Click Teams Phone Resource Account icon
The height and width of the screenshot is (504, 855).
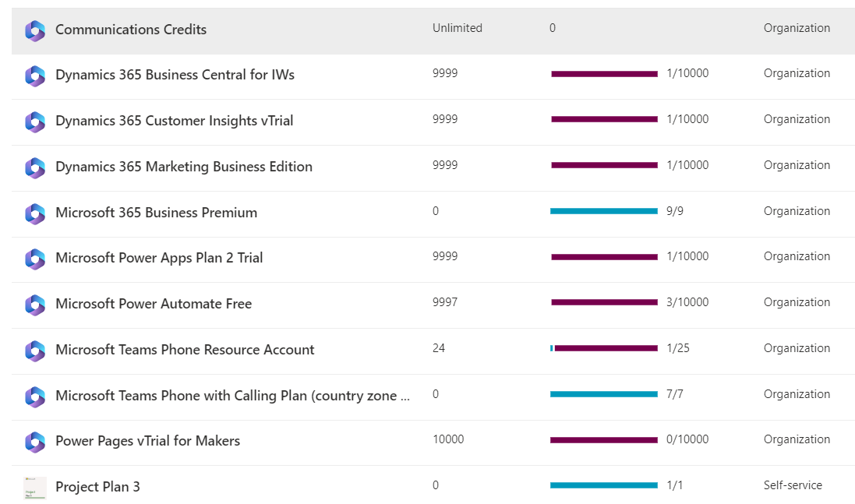35,351
